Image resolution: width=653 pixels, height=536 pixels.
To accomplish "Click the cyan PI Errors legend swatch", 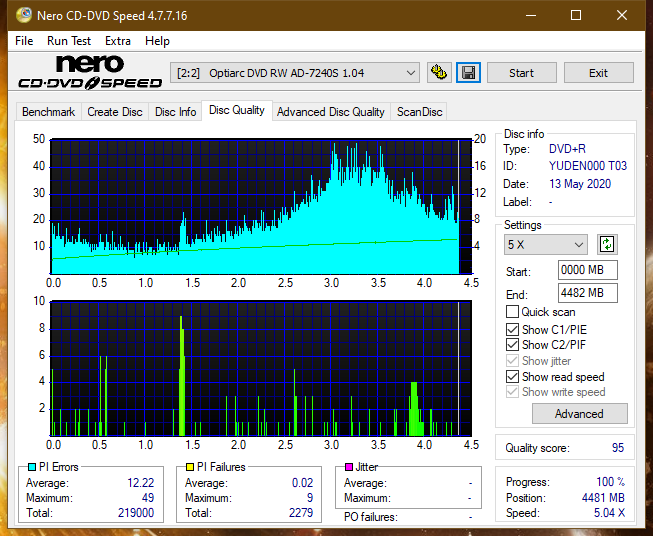I will (x=32, y=467).
